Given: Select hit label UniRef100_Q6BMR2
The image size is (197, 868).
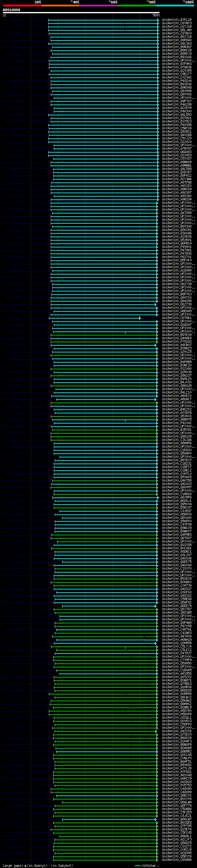Looking at the screenshot, I should pos(177,751).
